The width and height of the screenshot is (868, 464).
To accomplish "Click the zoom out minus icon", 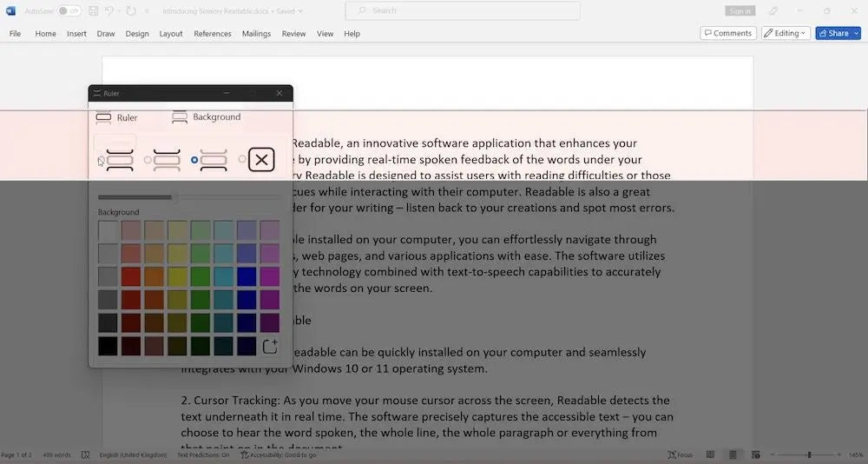I will pos(773,454).
